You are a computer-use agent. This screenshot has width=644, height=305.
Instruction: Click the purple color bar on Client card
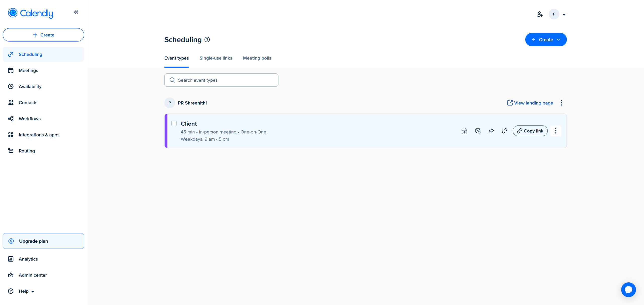[166, 131]
